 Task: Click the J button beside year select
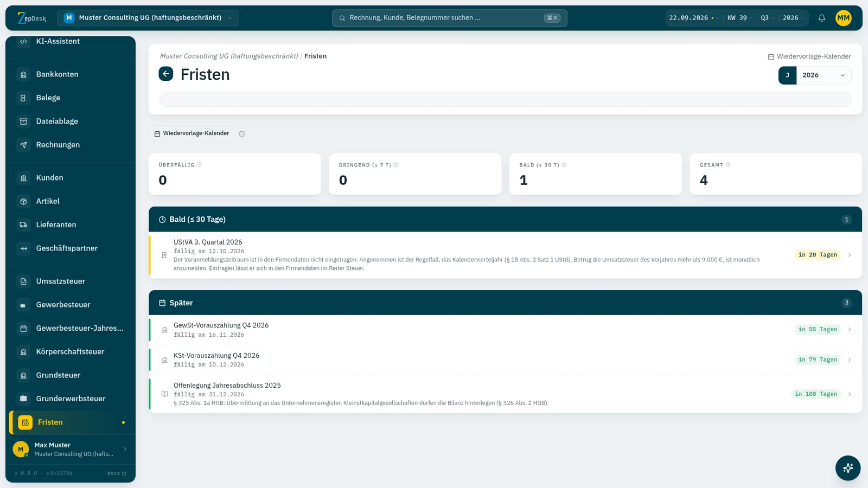tap(787, 75)
